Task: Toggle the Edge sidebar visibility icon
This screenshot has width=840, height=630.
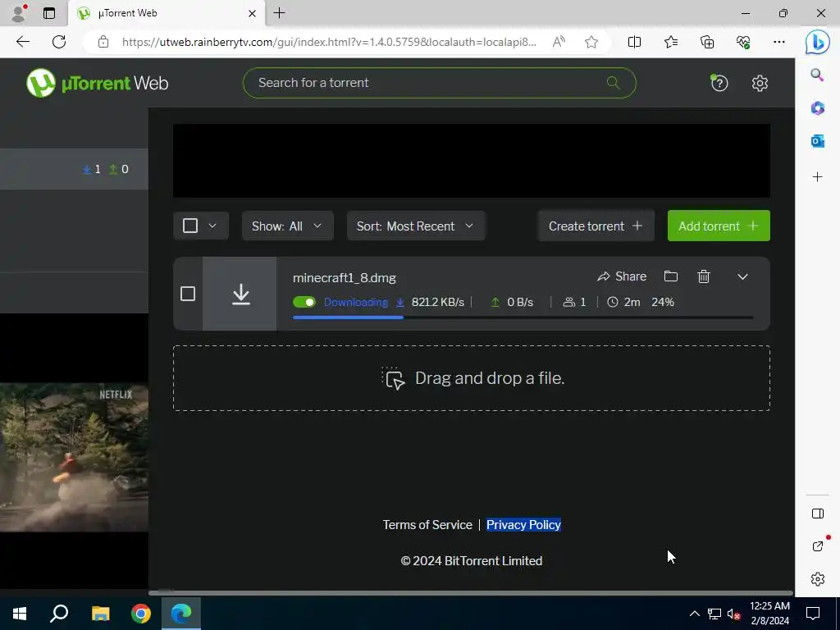Action: tap(818, 514)
